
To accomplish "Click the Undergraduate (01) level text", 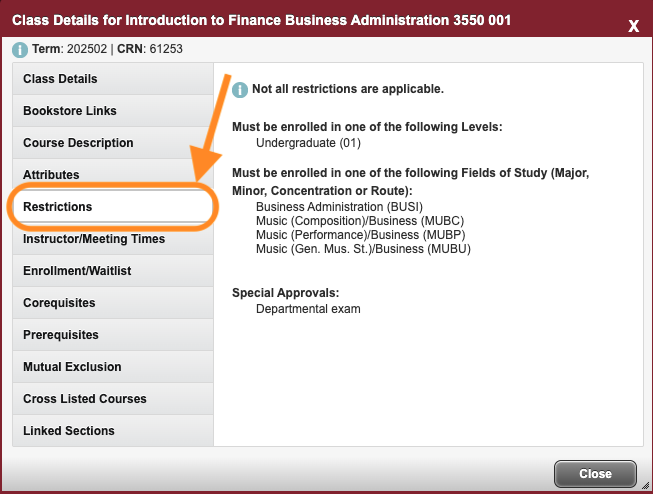I will 307,143.
